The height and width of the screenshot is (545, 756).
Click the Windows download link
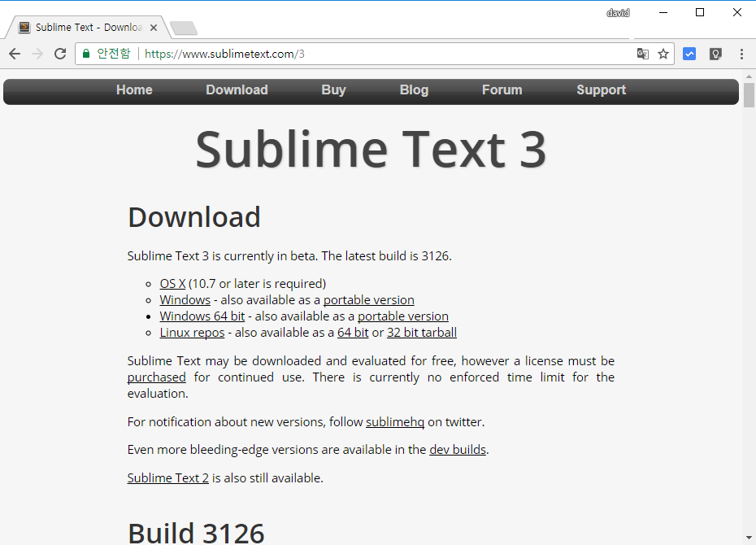pos(185,300)
